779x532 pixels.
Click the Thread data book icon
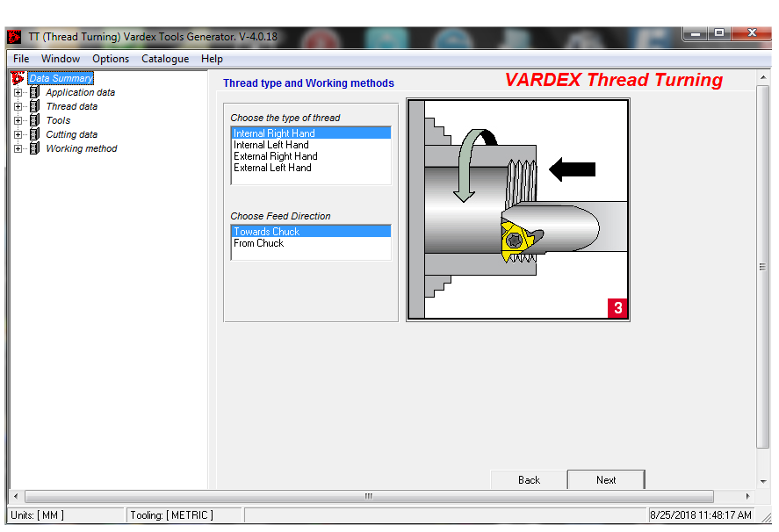click(x=35, y=106)
